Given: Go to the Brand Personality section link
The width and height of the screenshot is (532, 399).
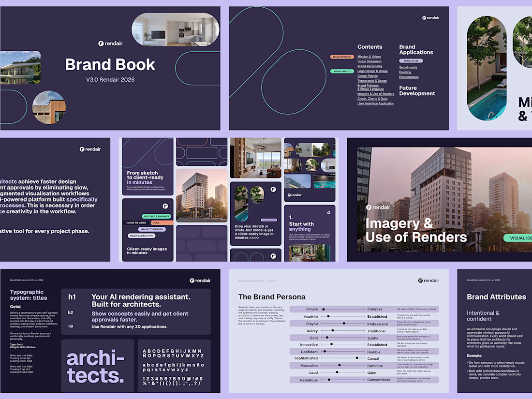Looking at the screenshot, I should [x=370, y=66].
